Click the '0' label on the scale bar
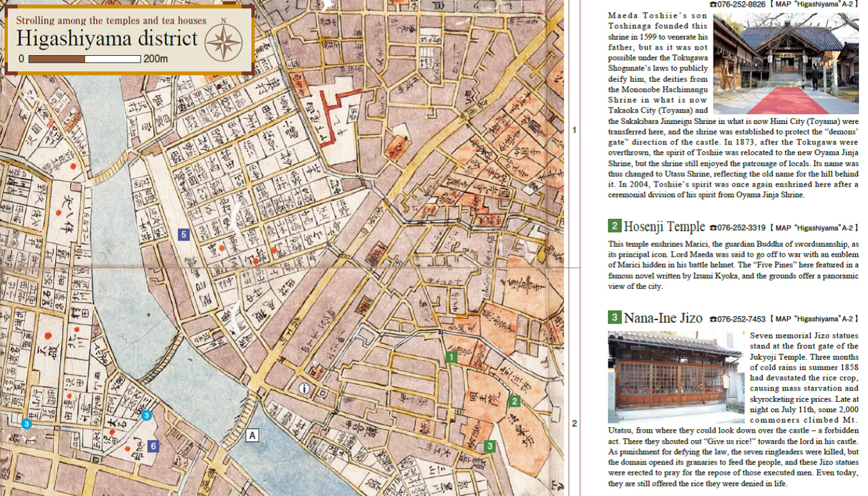The height and width of the screenshot is (496, 868). (22, 59)
